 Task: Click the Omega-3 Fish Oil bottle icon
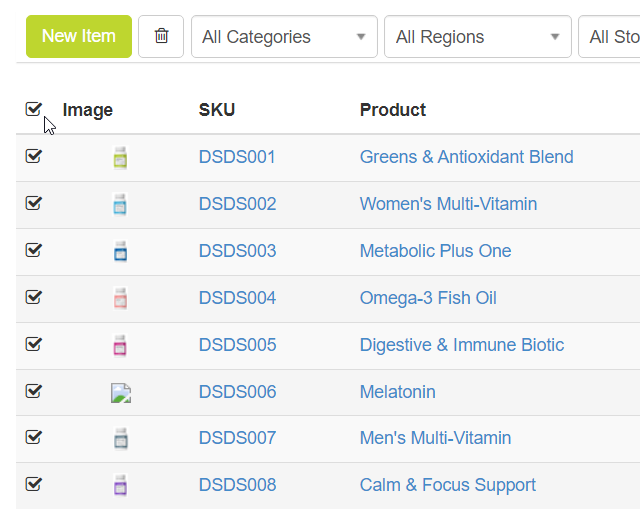click(x=121, y=298)
